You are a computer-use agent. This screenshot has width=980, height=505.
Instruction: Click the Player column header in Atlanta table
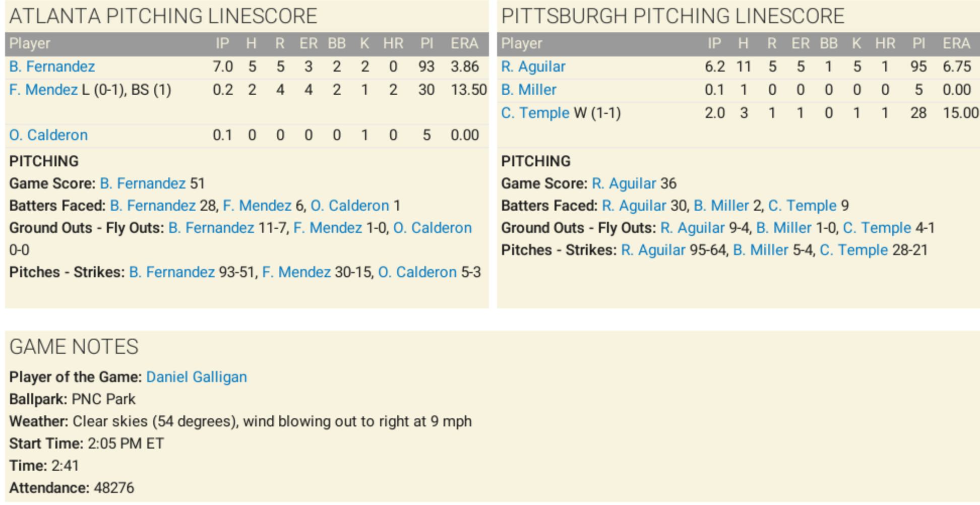click(30, 44)
